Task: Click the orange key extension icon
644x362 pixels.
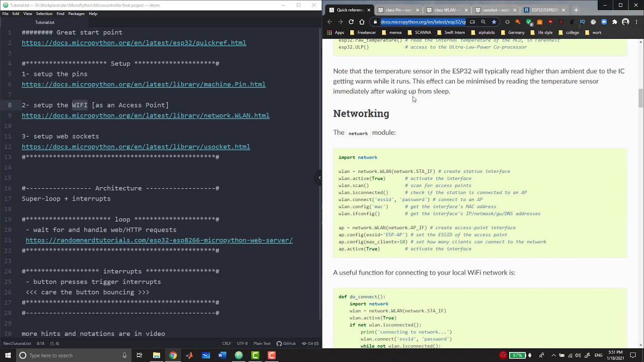Action: tap(518, 22)
